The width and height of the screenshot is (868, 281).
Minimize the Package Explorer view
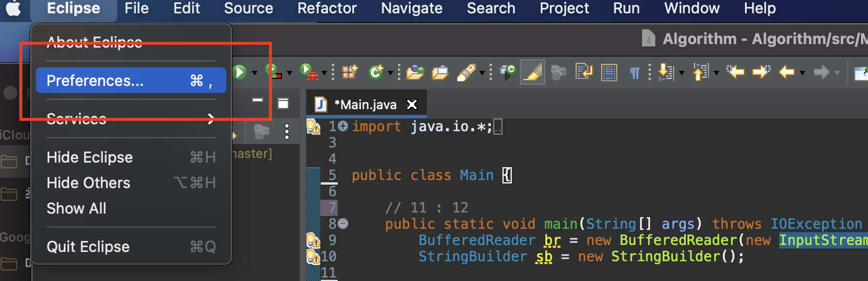pos(258,100)
